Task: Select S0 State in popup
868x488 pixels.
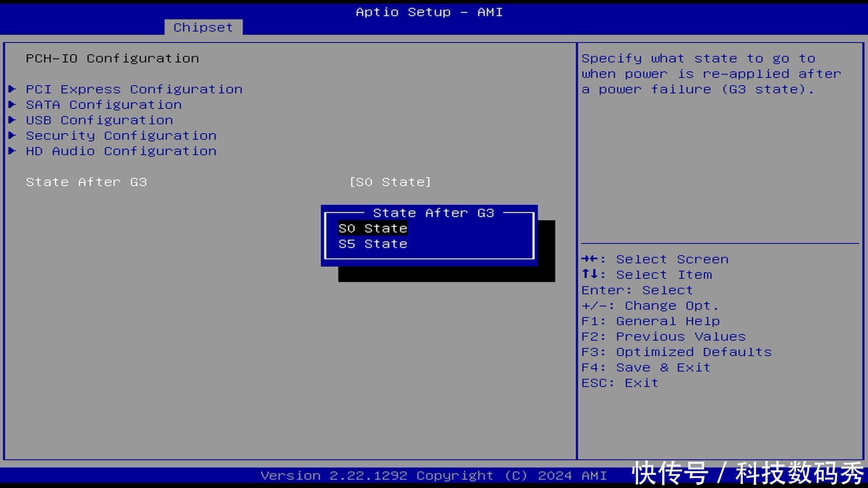Action: click(373, 229)
